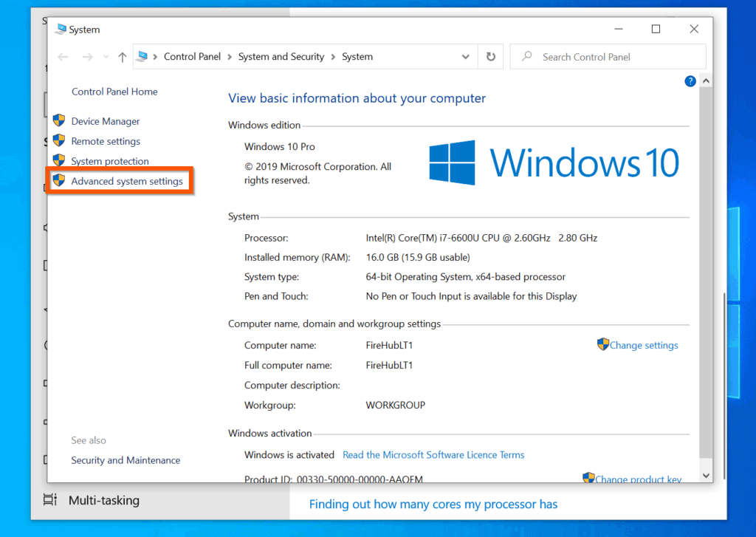Click the back navigation arrow
Viewport: 756px width, 537px height.
(x=63, y=56)
